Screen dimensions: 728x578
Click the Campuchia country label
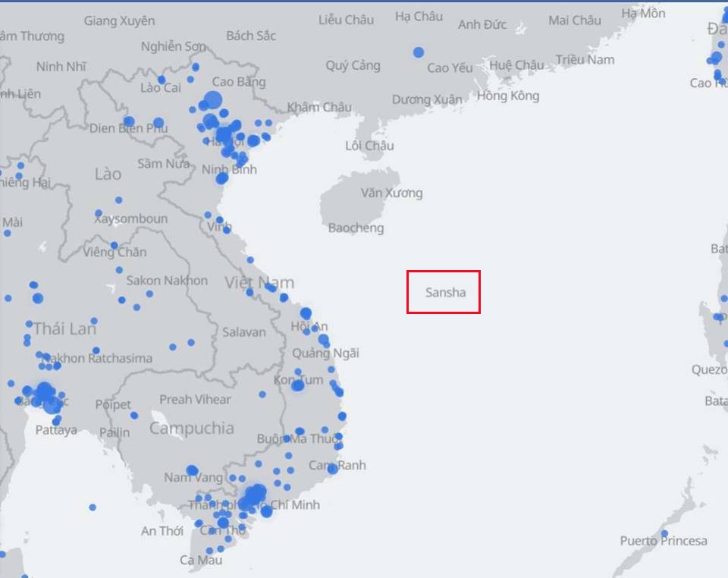193,429
